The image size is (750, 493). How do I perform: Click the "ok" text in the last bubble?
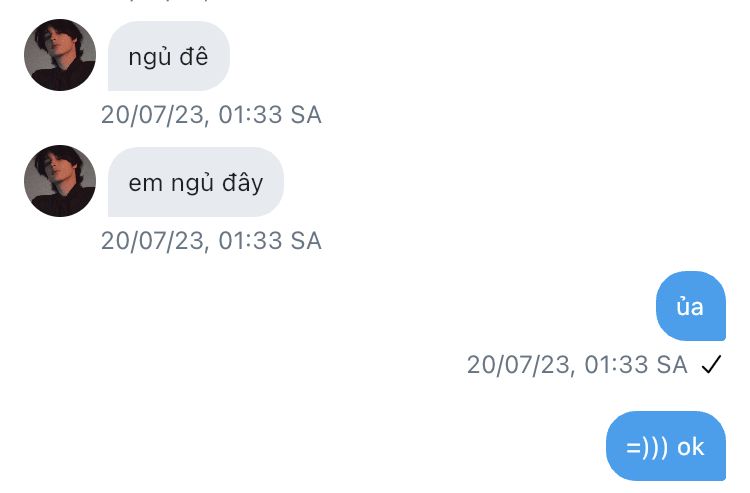pos(691,447)
